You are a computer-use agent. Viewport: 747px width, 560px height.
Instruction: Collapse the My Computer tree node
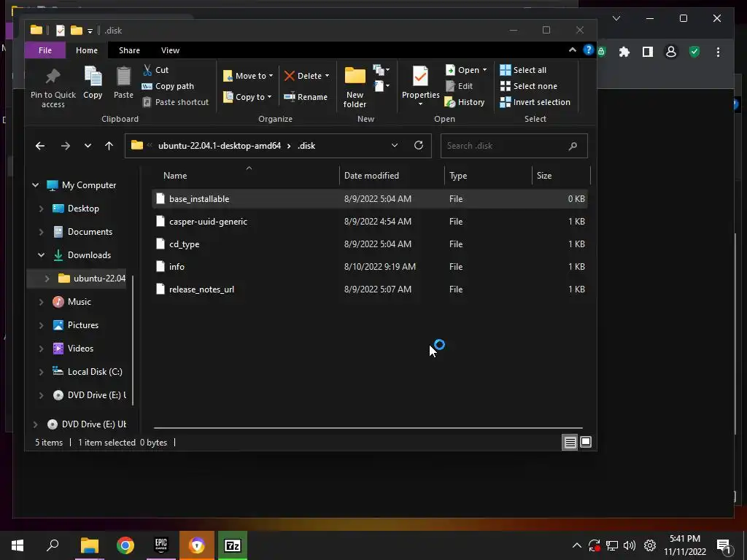point(35,185)
